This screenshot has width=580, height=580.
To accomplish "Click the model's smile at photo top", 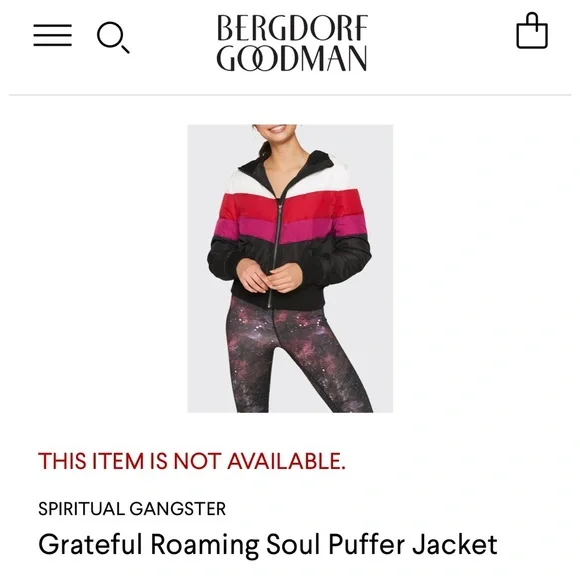I will point(279,129).
